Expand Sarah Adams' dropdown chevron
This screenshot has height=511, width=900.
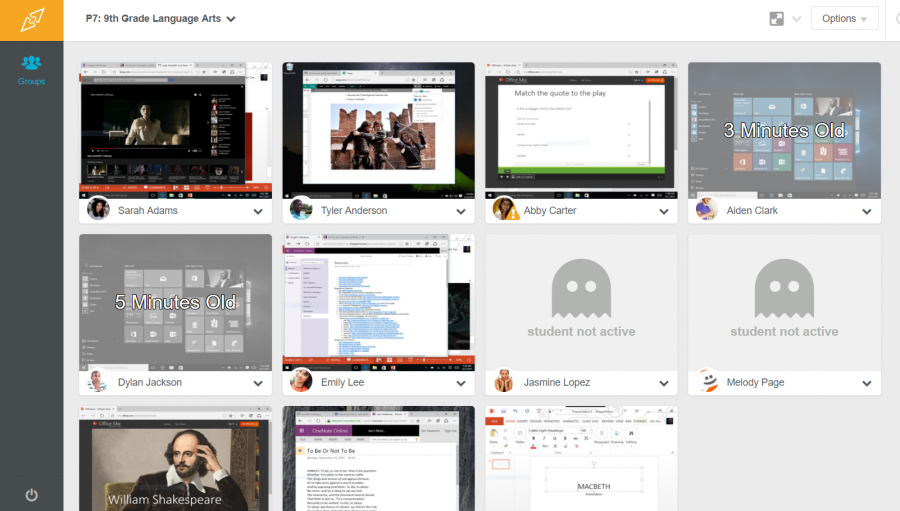[x=258, y=211]
